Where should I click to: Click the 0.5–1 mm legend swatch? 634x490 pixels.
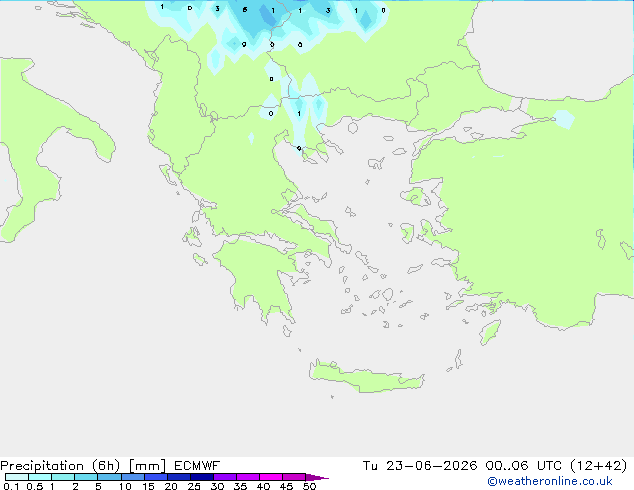pos(40,477)
